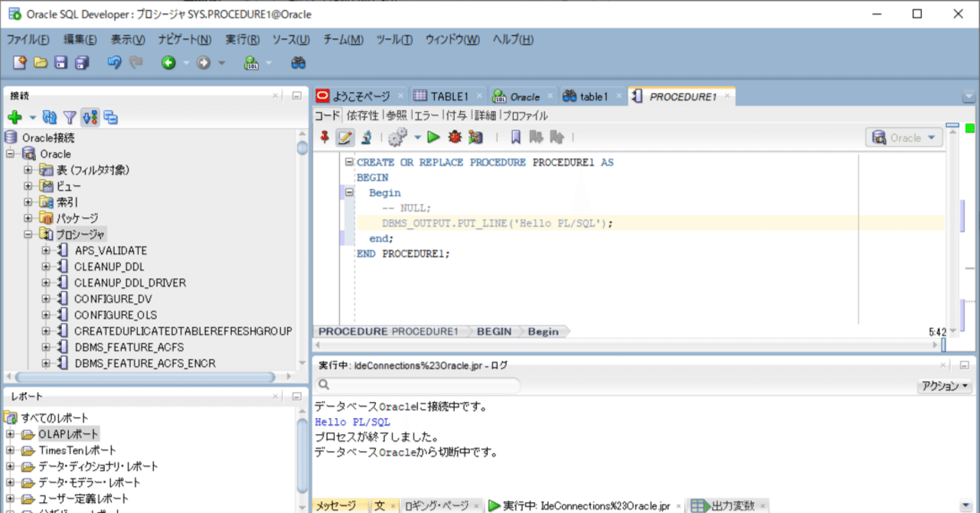
Task: Open the filter icon in connections panel
Action: coord(68,117)
